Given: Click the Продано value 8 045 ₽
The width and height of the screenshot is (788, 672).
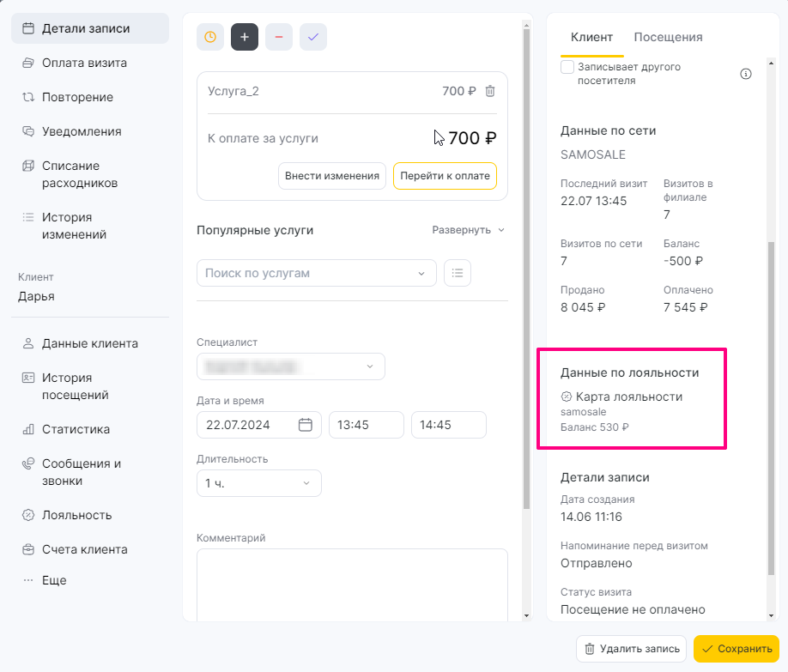Looking at the screenshot, I should pyautogui.click(x=583, y=307).
